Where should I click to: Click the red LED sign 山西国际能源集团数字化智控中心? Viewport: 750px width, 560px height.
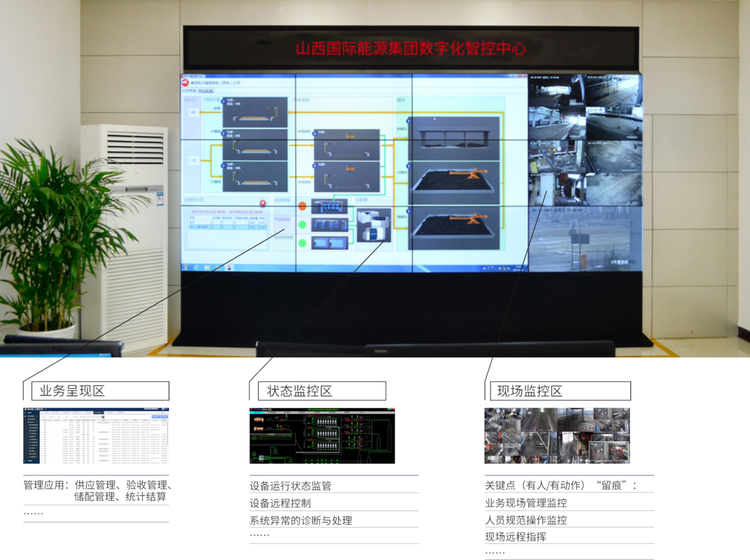point(411,48)
